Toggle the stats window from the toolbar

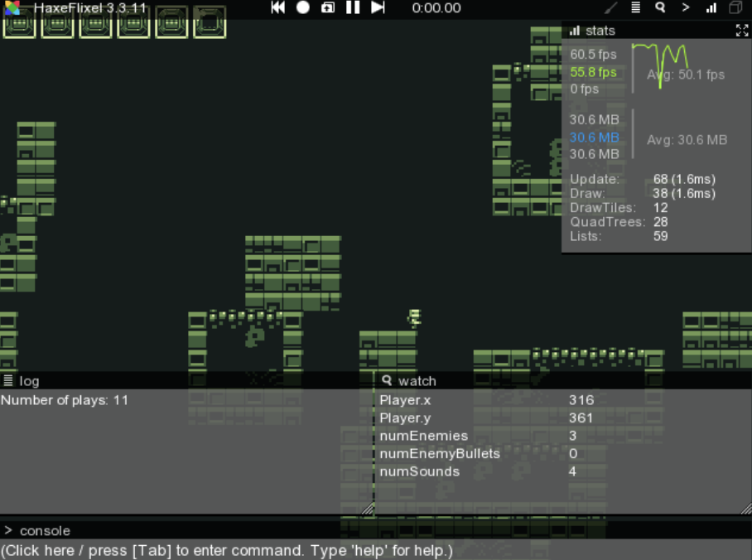(711, 8)
